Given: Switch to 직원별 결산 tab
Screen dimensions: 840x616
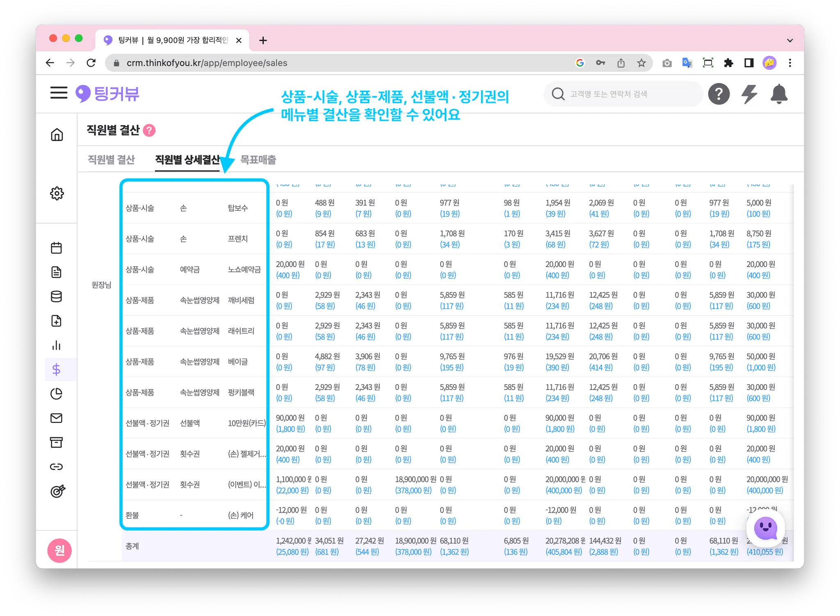Looking at the screenshot, I should (111, 160).
